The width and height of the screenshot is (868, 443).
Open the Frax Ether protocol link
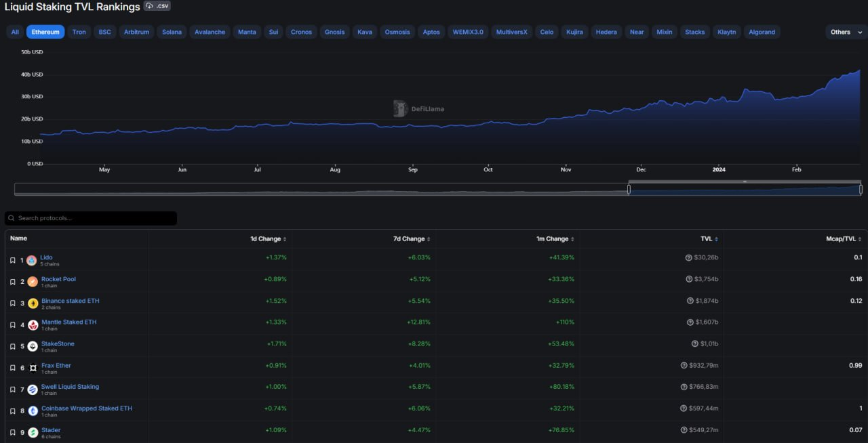point(56,366)
